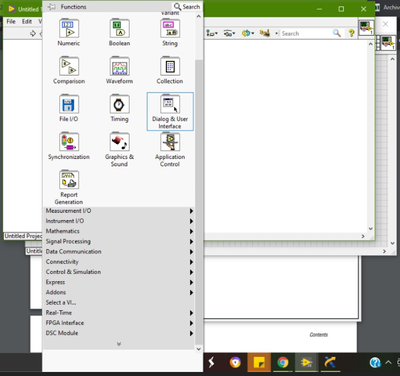Expand the FPGA Interface category
The image size is (400, 376).
[x=119, y=323]
